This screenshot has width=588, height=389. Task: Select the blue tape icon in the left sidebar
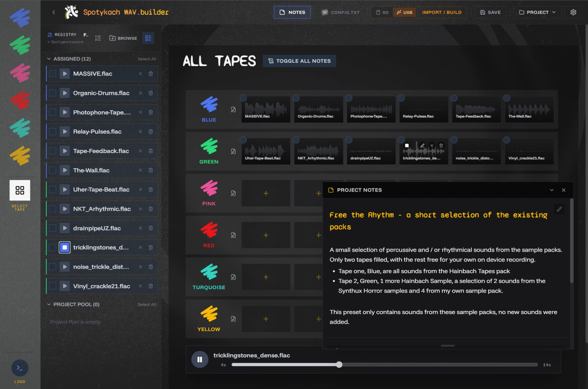(x=20, y=17)
